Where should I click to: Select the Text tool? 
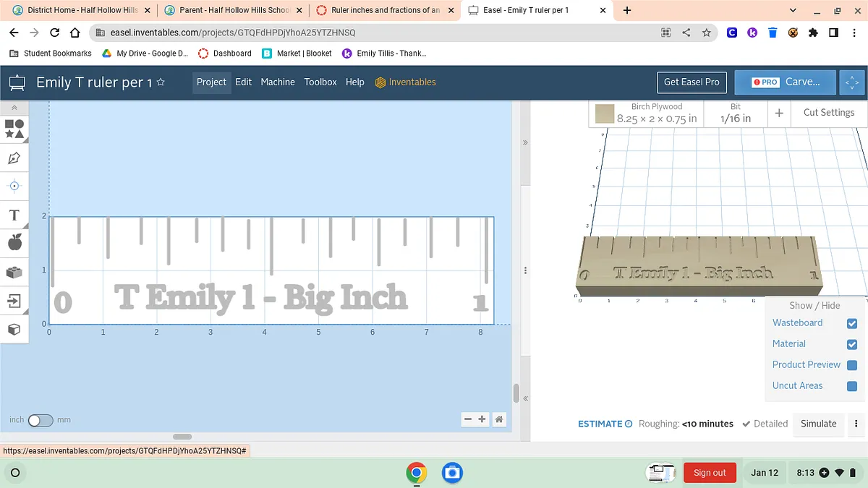pos(14,215)
